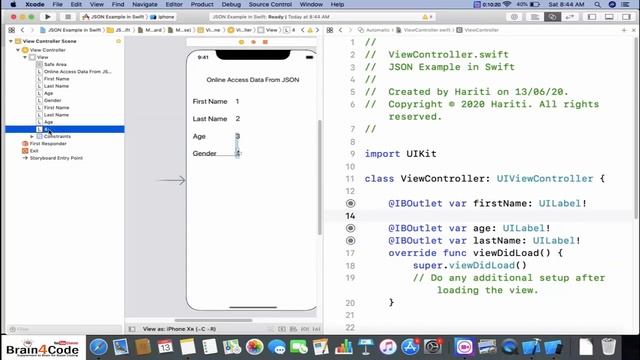
Task: Open the Align constraints button
Action: point(293,329)
